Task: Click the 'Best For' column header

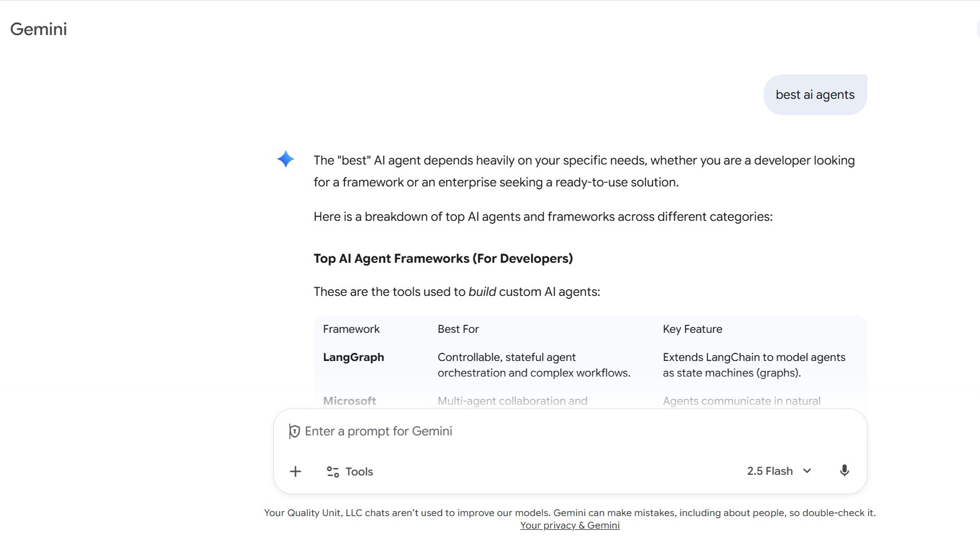Action: click(x=458, y=328)
